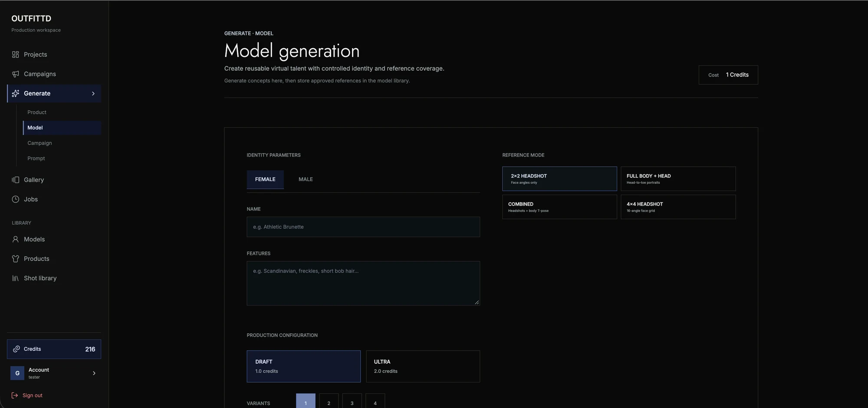Click the account avatar with letter G
This screenshot has width=868, height=408.
[17, 373]
